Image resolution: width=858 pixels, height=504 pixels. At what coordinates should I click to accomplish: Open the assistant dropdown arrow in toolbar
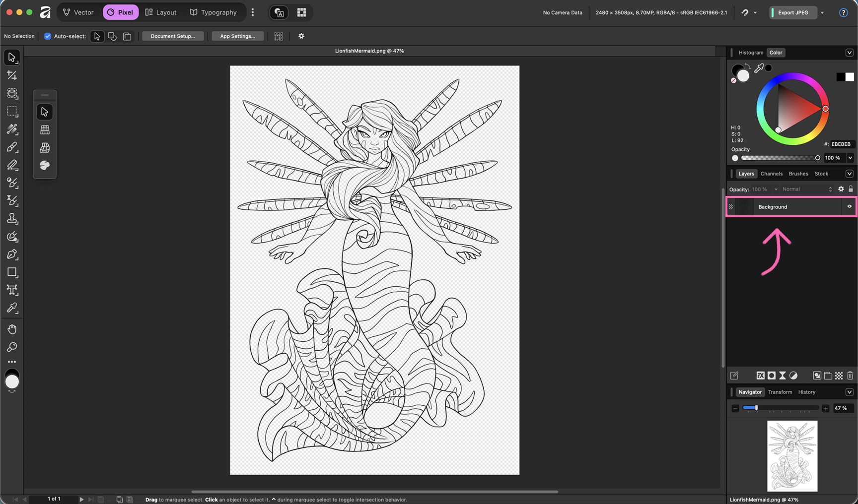click(x=755, y=12)
